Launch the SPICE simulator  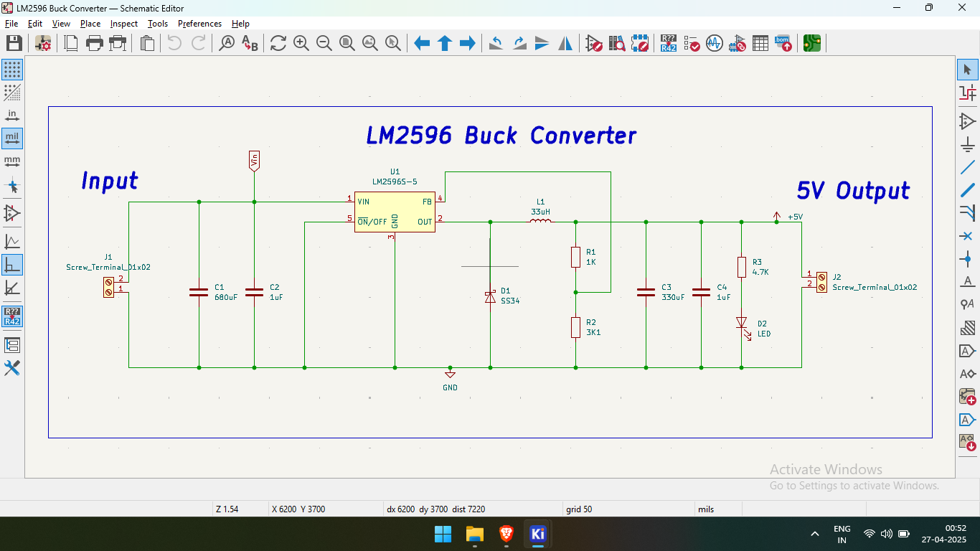715,43
